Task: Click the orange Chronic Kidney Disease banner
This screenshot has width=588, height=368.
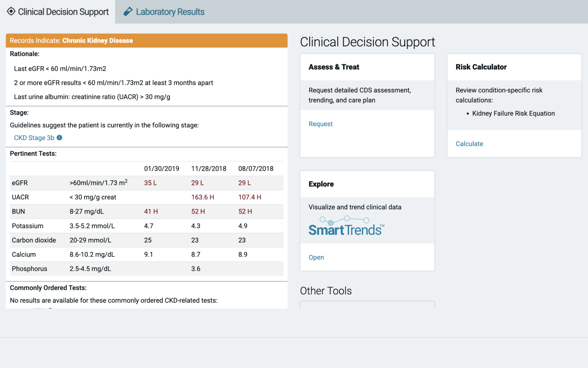Action: click(x=147, y=40)
